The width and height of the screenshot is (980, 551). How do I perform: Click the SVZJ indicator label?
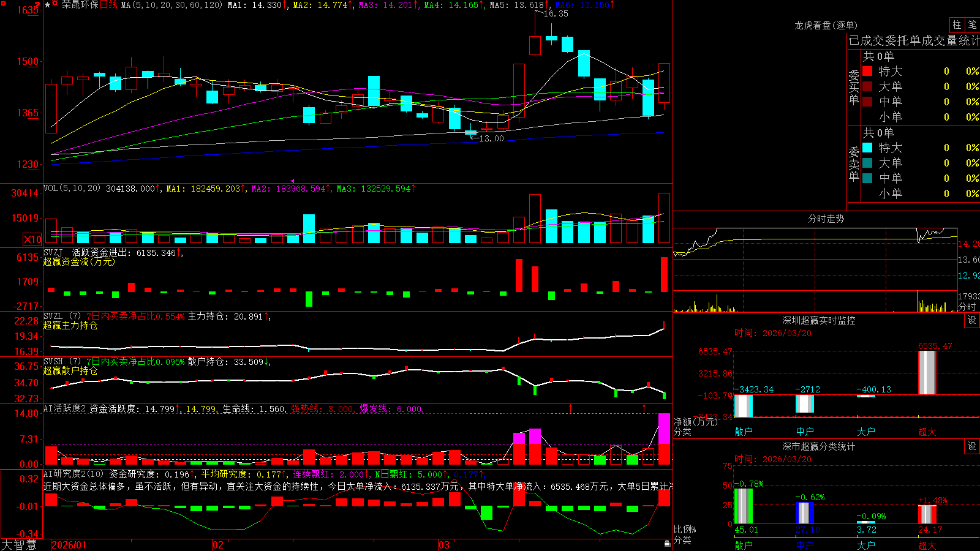click(53, 253)
